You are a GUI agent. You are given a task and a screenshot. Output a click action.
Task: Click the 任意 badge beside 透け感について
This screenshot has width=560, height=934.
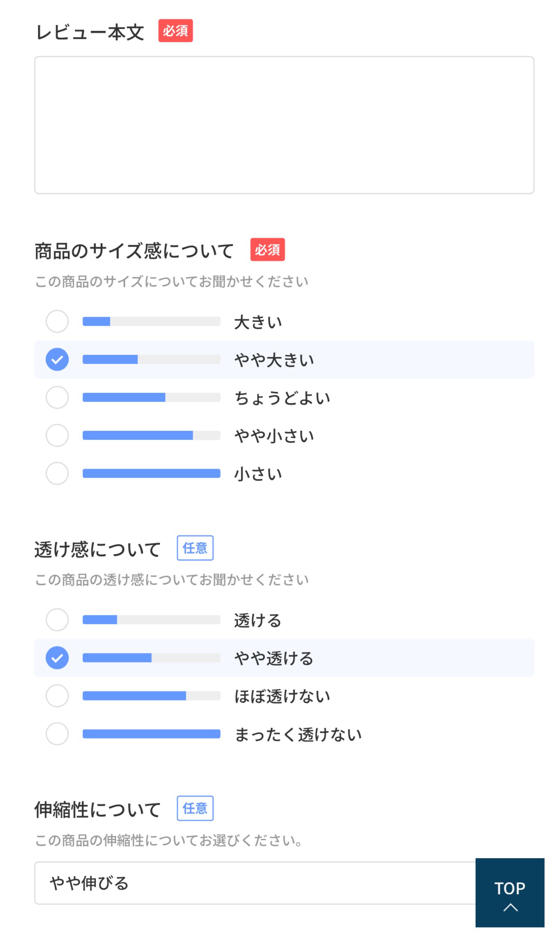(195, 548)
